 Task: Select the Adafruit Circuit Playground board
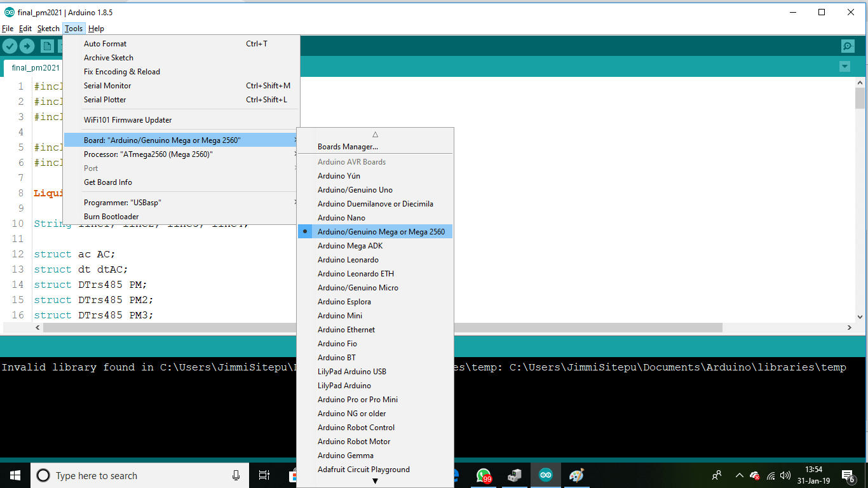[375, 470]
